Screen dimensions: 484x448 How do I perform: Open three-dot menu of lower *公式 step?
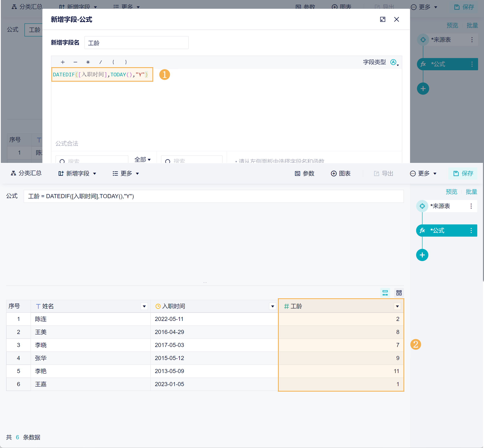click(471, 230)
